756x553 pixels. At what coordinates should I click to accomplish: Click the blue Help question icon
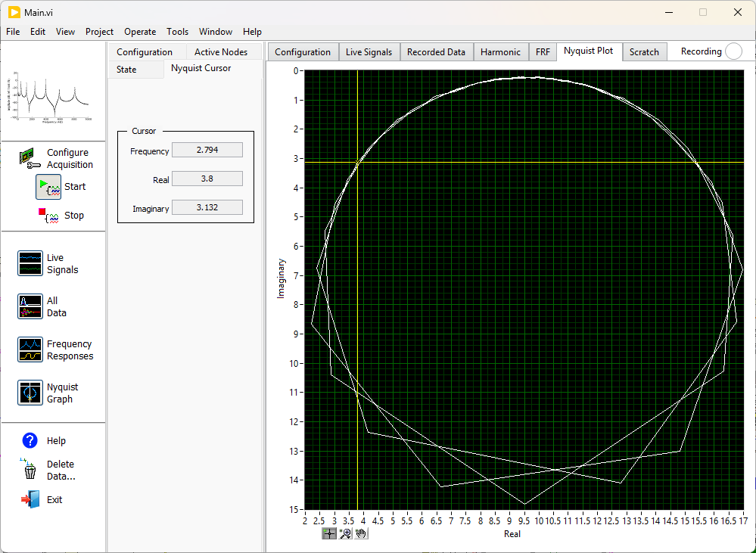(30, 440)
